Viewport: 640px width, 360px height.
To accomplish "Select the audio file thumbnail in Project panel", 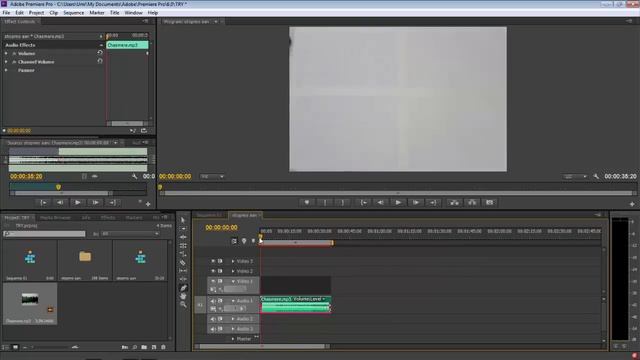I will coord(30,300).
